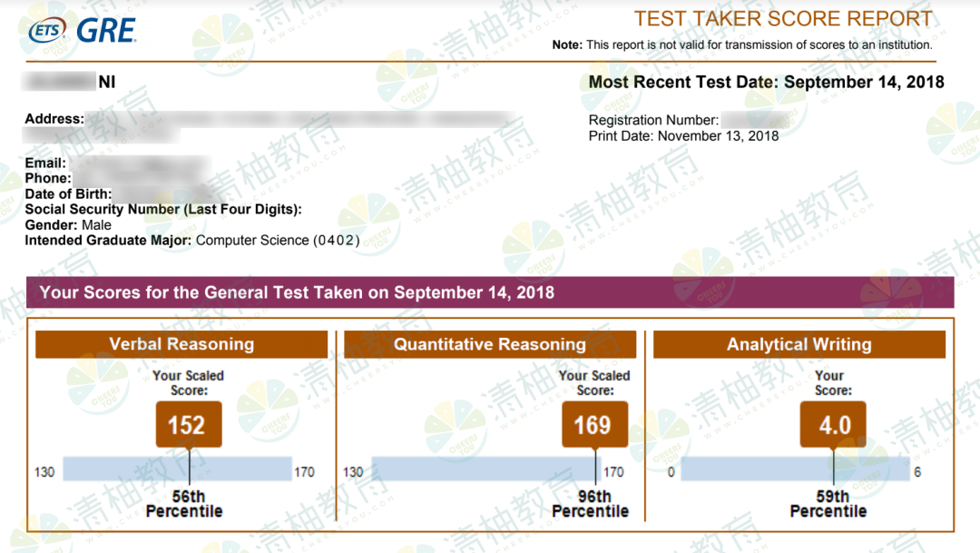Select the TEST TAKER SCORE REPORT title

coord(783,19)
